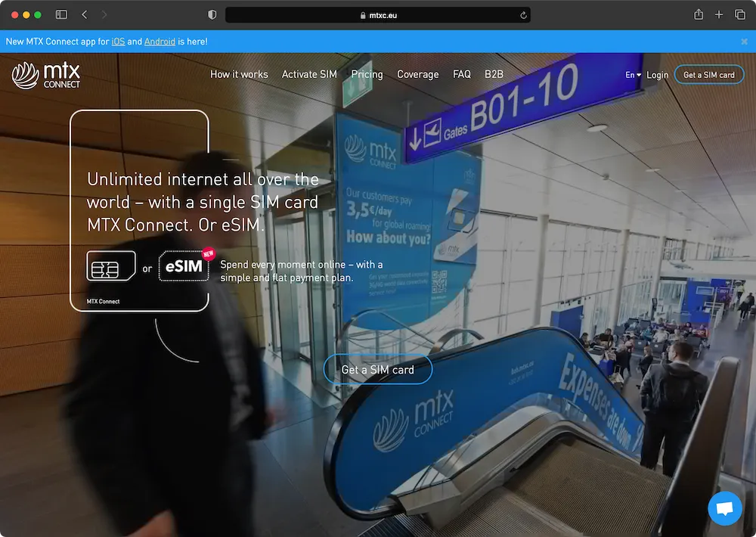Viewport: 756px width, 537px height.
Task: Expand the En language dropdown
Action: [633, 75]
